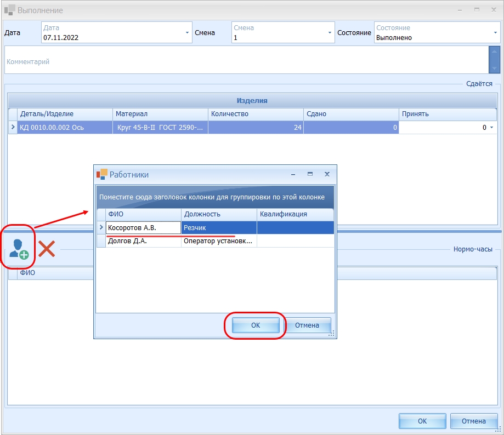Click the Резчик position cell
Image resolution: width=504 pixels, height=435 pixels.
(x=219, y=227)
